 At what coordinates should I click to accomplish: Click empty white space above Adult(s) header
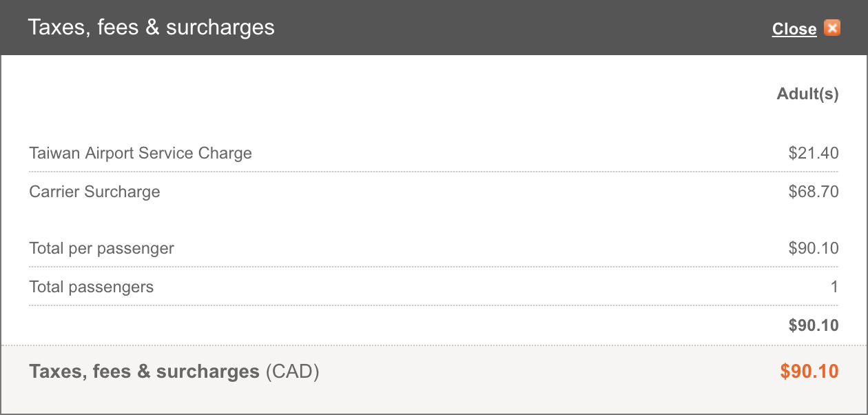434,69
